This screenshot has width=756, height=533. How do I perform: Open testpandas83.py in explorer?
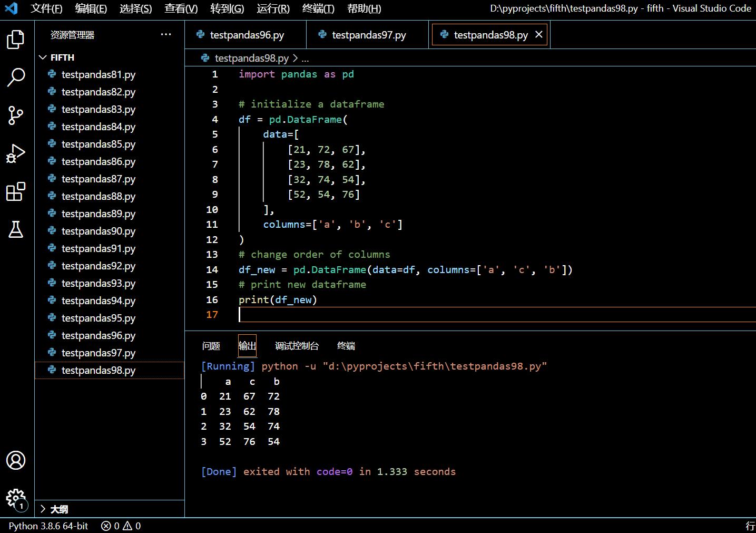[110, 109]
